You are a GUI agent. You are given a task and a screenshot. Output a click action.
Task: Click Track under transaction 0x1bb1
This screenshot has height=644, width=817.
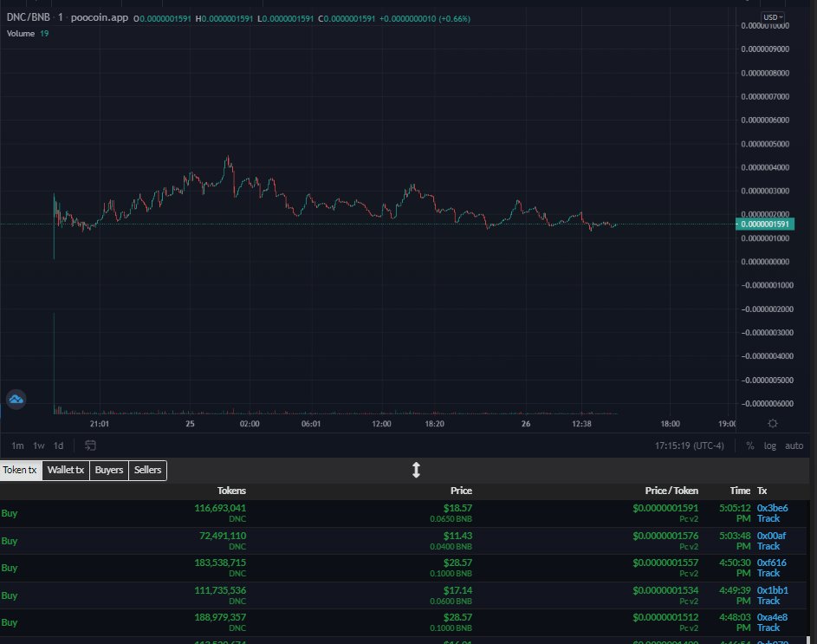(768, 601)
